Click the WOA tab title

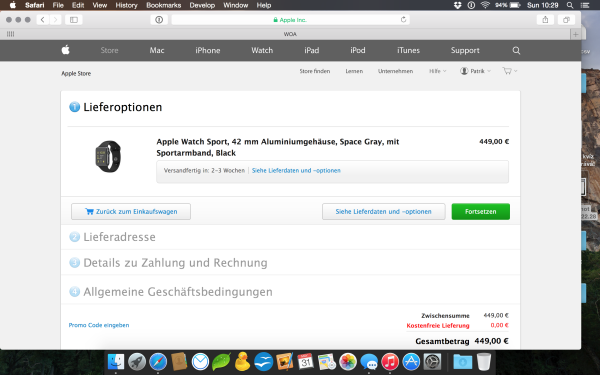(290, 34)
